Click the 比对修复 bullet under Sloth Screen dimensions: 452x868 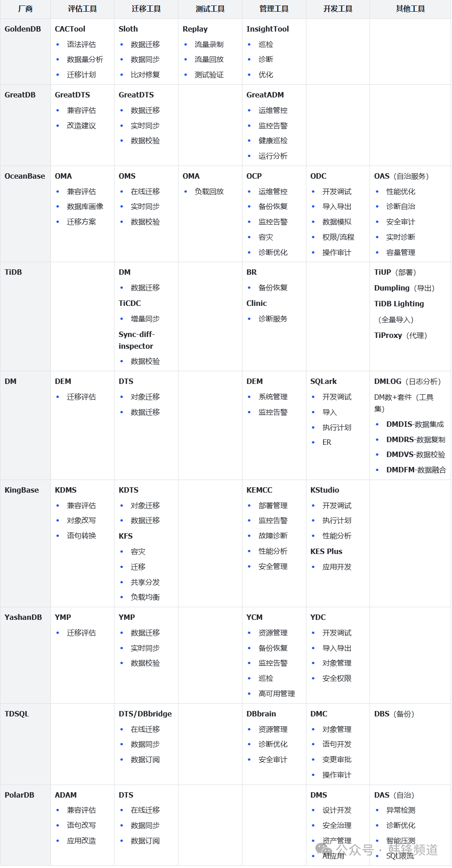click(145, 74)
